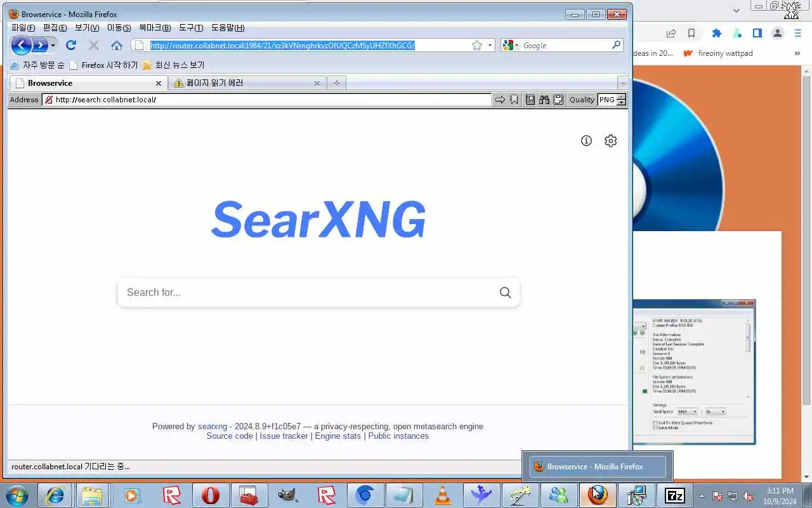Toggle side panel icon in background browser

(757, 33)
